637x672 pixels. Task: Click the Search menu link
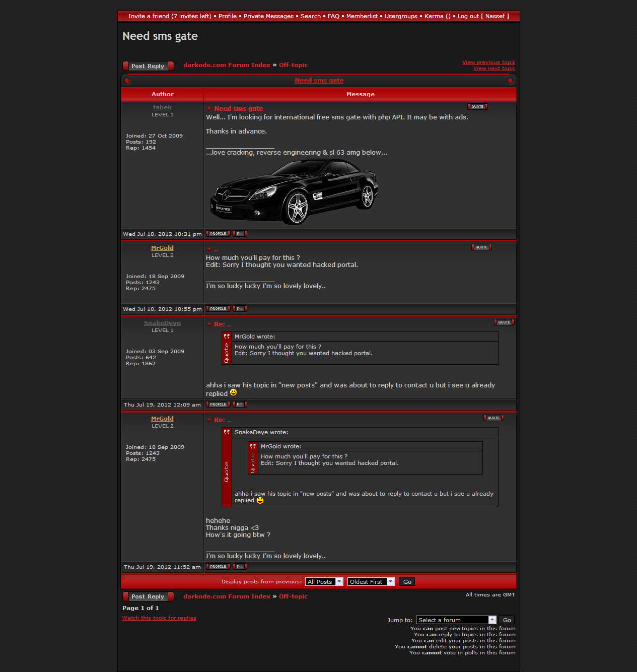[310, 16]
